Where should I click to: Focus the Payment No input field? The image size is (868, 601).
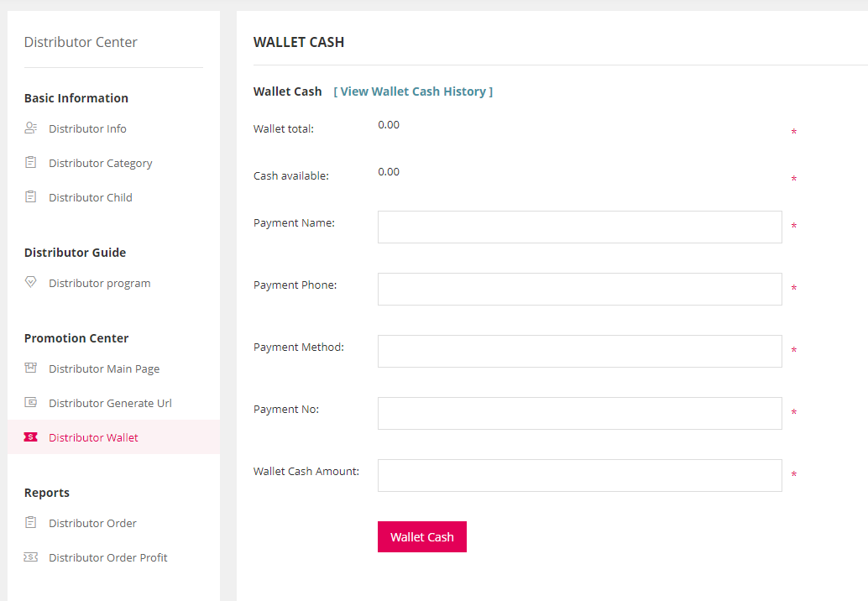[579, 413]
